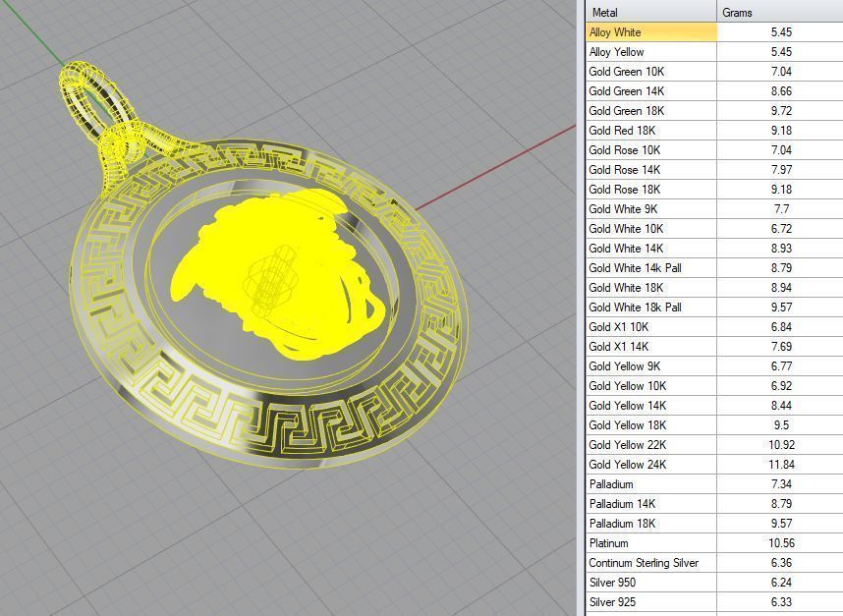Select the Gold White 10K row

[x=714, y=229]
